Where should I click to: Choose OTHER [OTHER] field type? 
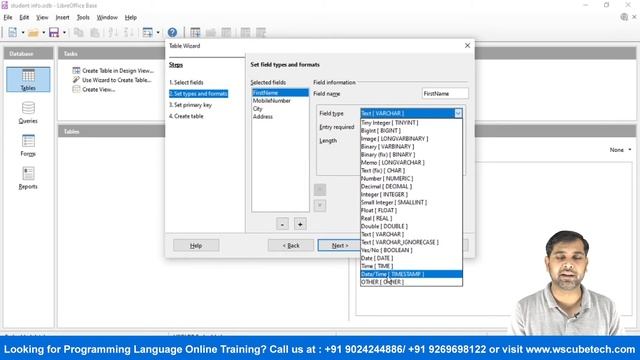coord(411,282)
